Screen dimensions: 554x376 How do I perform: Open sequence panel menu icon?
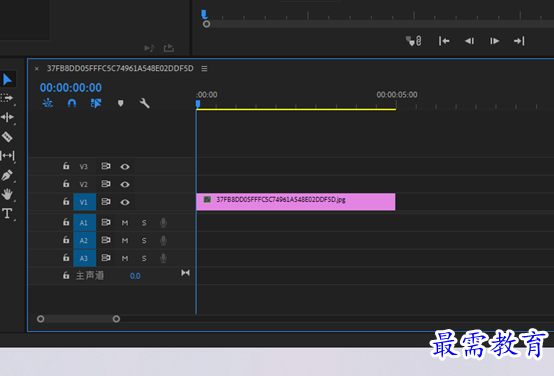(x=204, y=69)
